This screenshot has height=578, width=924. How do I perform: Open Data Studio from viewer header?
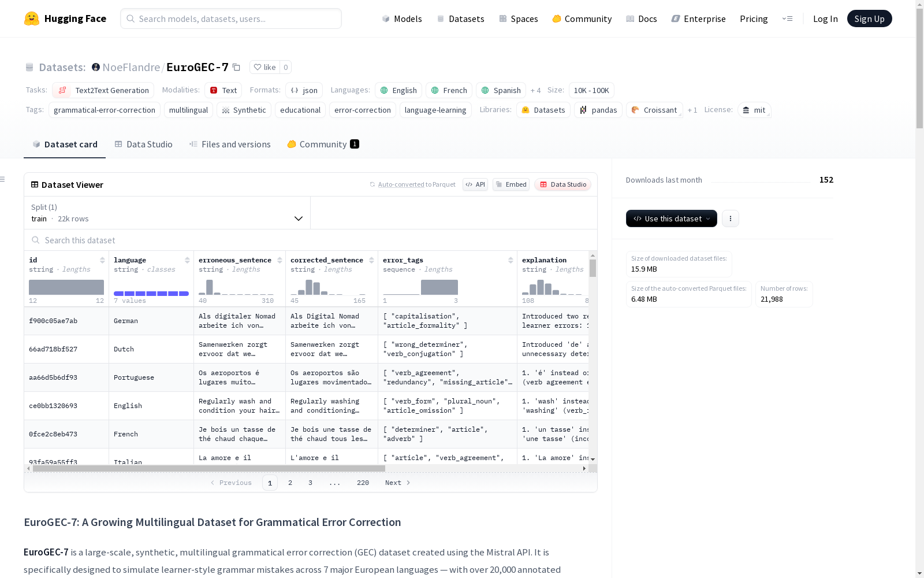point(562,184)
